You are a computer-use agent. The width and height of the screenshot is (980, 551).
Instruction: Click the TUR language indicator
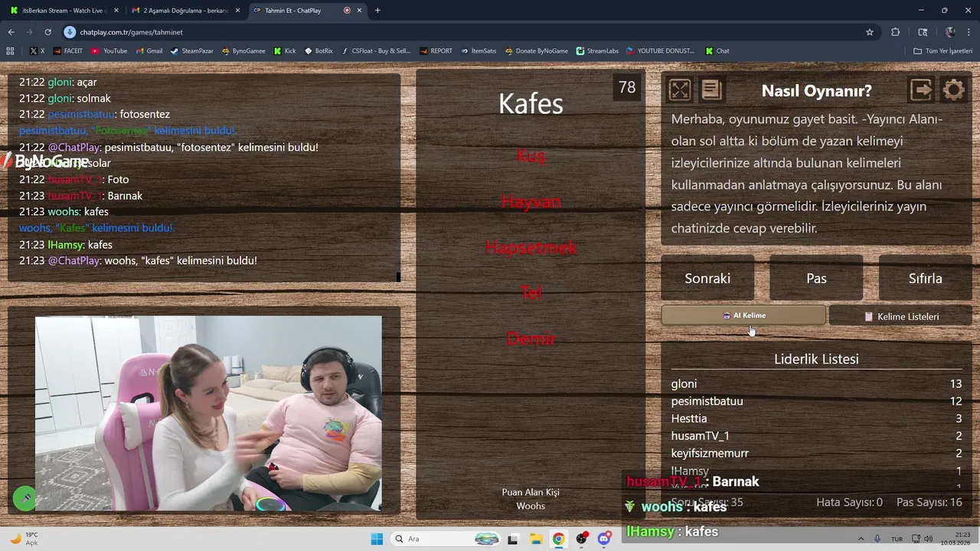tap(897, 539)
